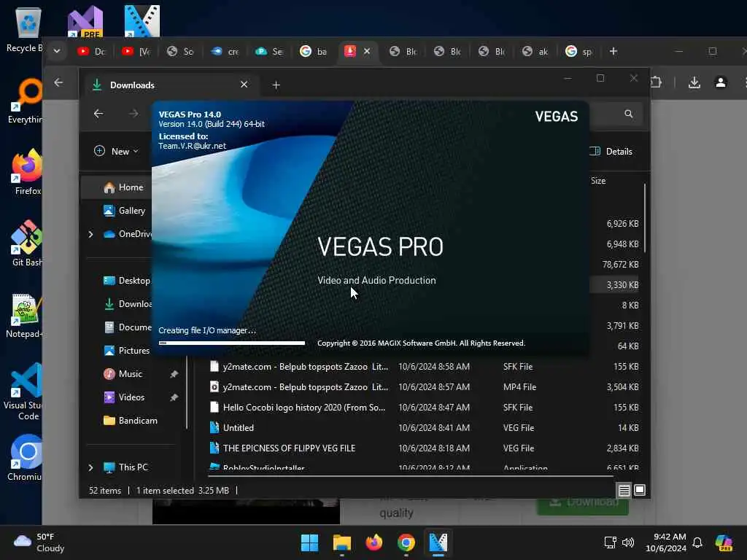
Task: Click browser downloads icon in toolbar
Action: (x=694, y=82)
